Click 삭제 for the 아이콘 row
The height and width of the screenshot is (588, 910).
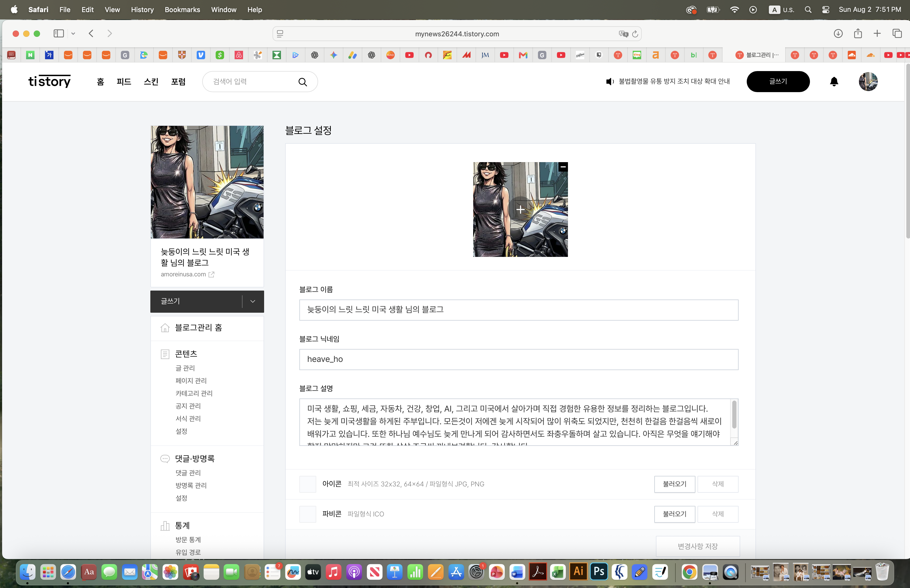tap(718, 484)
